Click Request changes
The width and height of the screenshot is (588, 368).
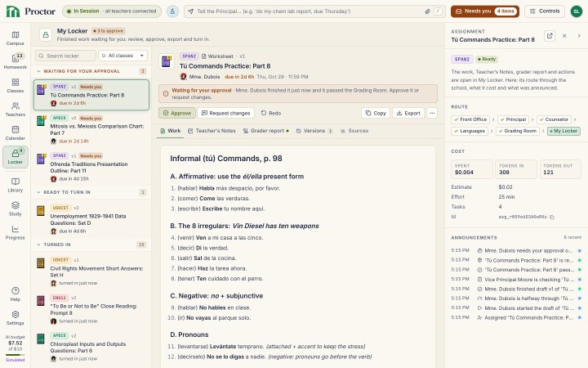click(225, 113)
